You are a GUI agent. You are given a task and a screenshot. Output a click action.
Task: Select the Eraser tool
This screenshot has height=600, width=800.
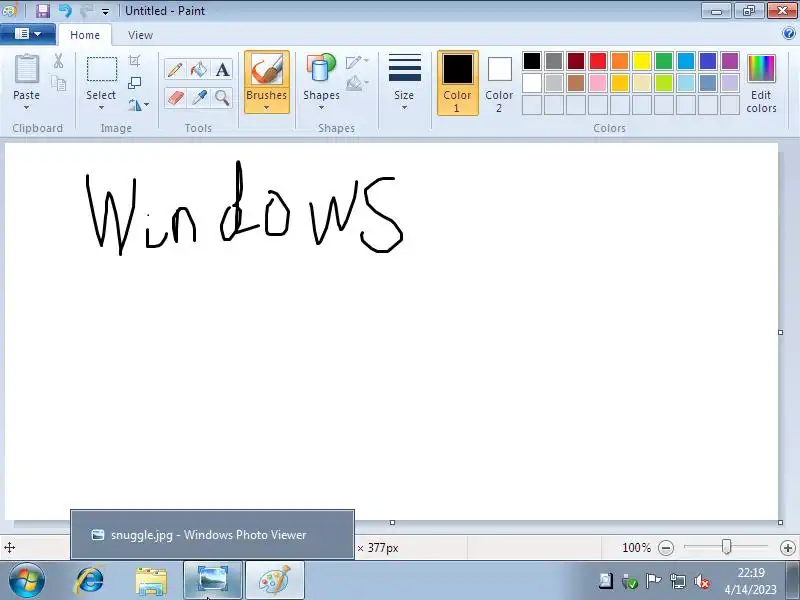pos(174,97)
